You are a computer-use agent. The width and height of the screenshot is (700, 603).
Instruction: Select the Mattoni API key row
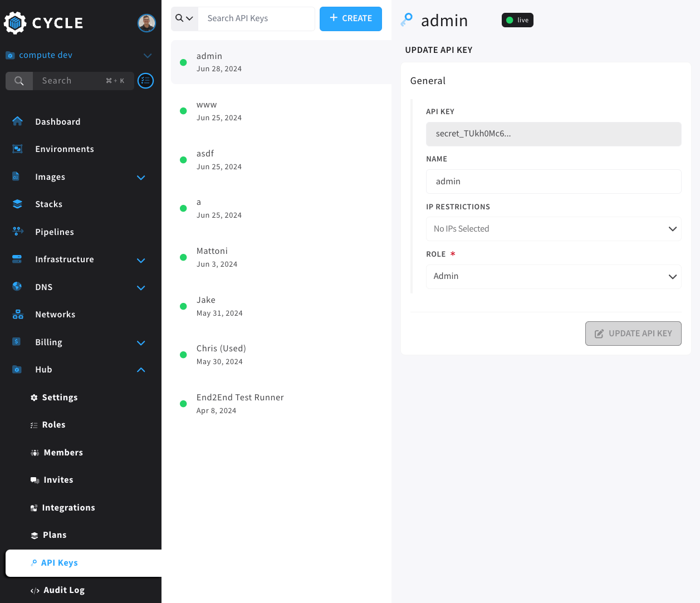click(281, 257)
